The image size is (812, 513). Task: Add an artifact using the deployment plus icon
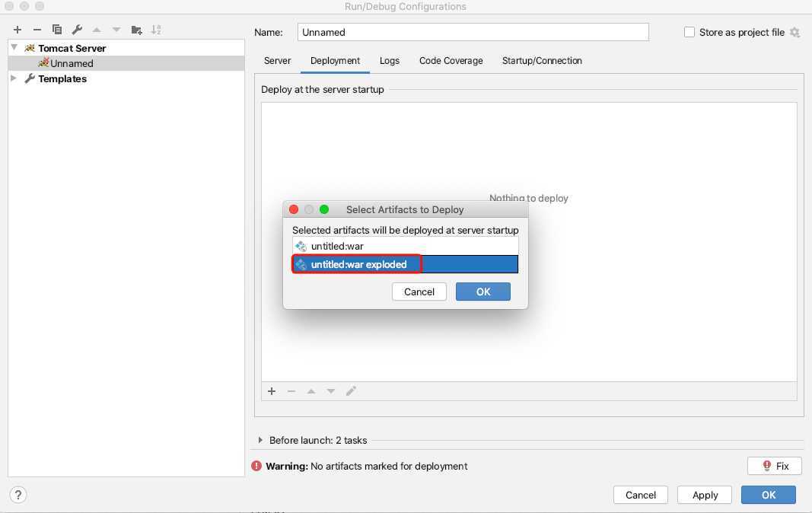click(x=272, y=391)
